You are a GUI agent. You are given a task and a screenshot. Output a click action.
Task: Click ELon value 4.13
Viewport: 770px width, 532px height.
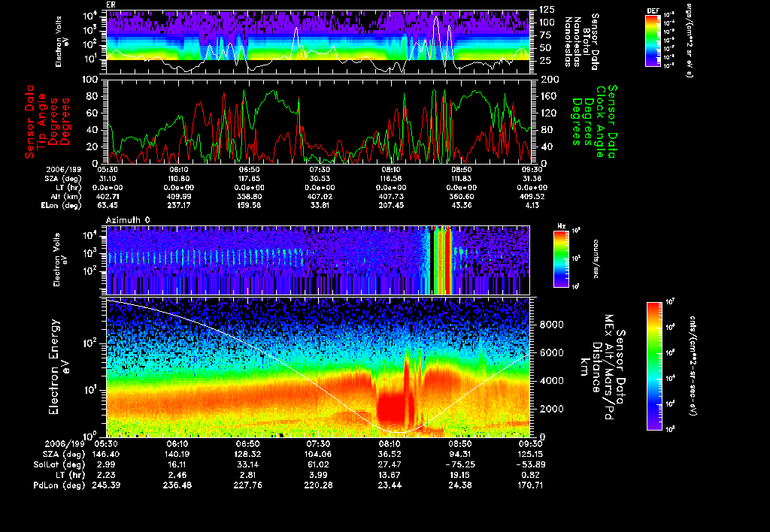coord(532,205)
